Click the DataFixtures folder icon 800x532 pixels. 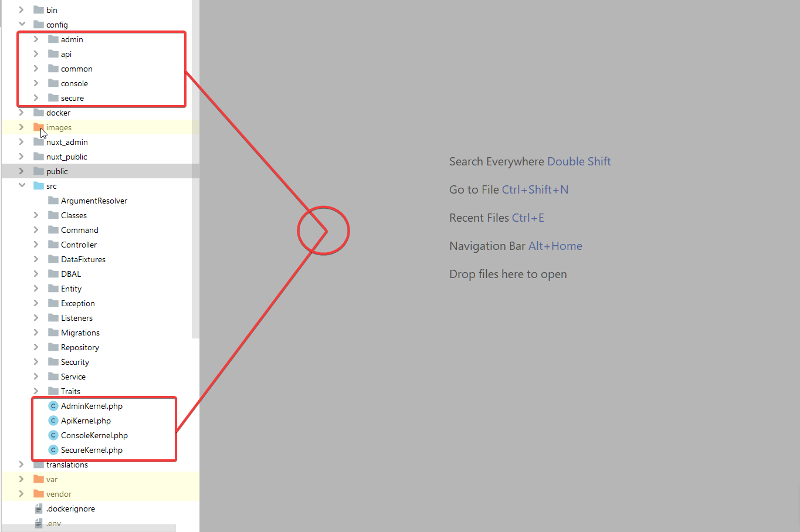[53, 259]
